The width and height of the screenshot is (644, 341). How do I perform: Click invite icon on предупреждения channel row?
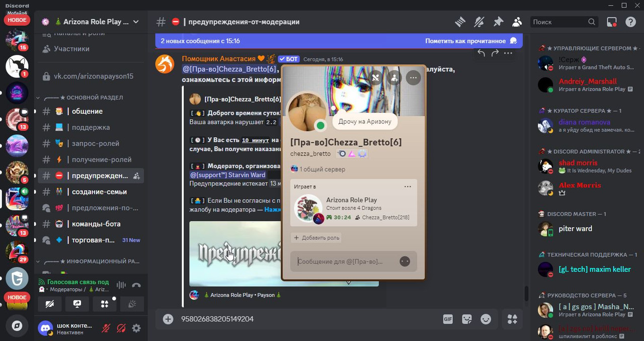[x=136, y=176]
